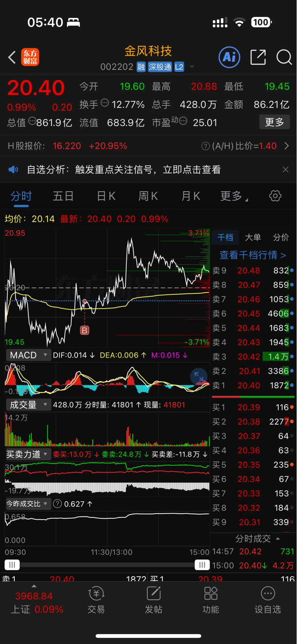Screen dimensions: 297x644
Task: Tap the 自选分析 signal message
Action: coord(124,169)
